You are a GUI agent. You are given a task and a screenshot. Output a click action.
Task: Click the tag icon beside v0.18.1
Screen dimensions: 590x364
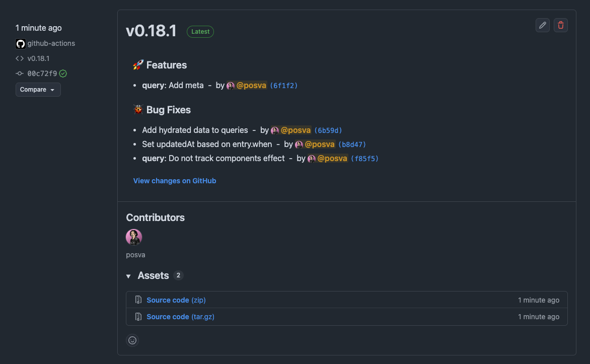pos(20,58)
